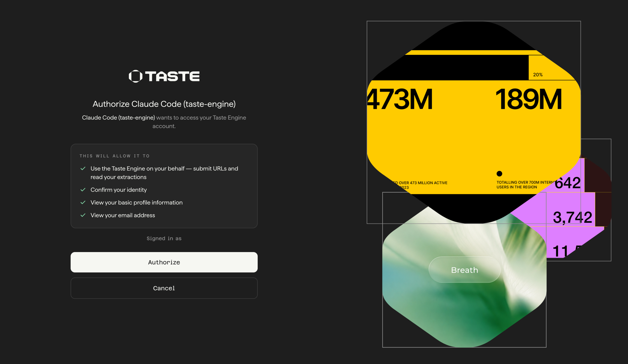Image resolution: width=628 pixels, height=364 pixels.
Task: Click the checkmark beside 'View your basic profile information'
Action: click(x=83, y=202)
